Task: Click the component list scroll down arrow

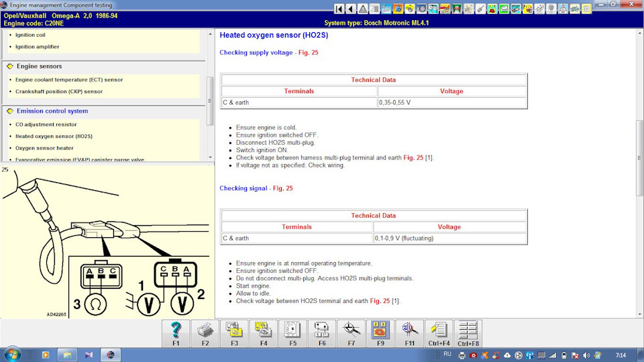Action: [210, 157]
